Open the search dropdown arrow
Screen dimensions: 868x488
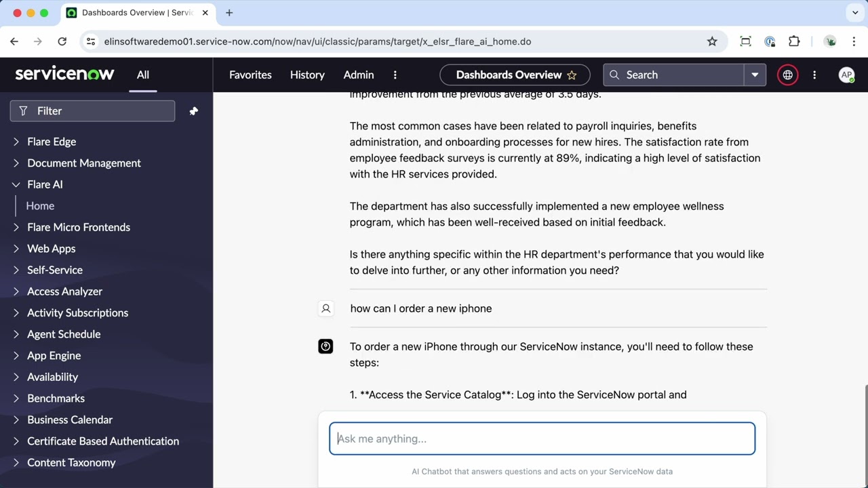pos(755,75)
